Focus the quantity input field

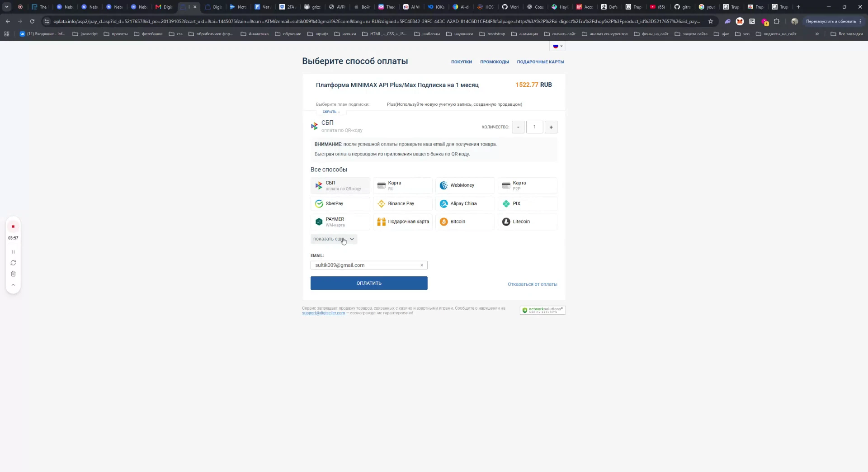point(534,127)
